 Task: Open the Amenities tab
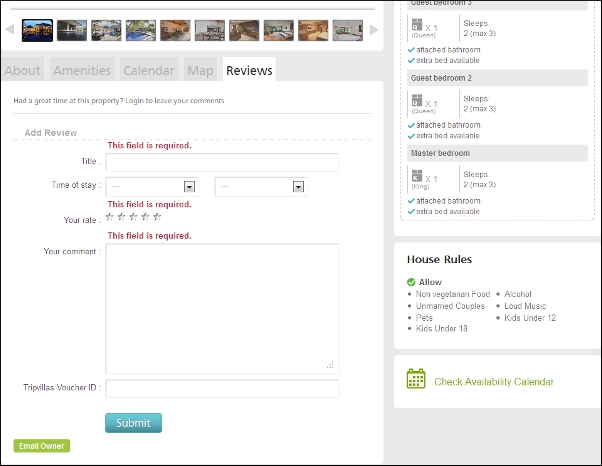(x=82, y=70)
